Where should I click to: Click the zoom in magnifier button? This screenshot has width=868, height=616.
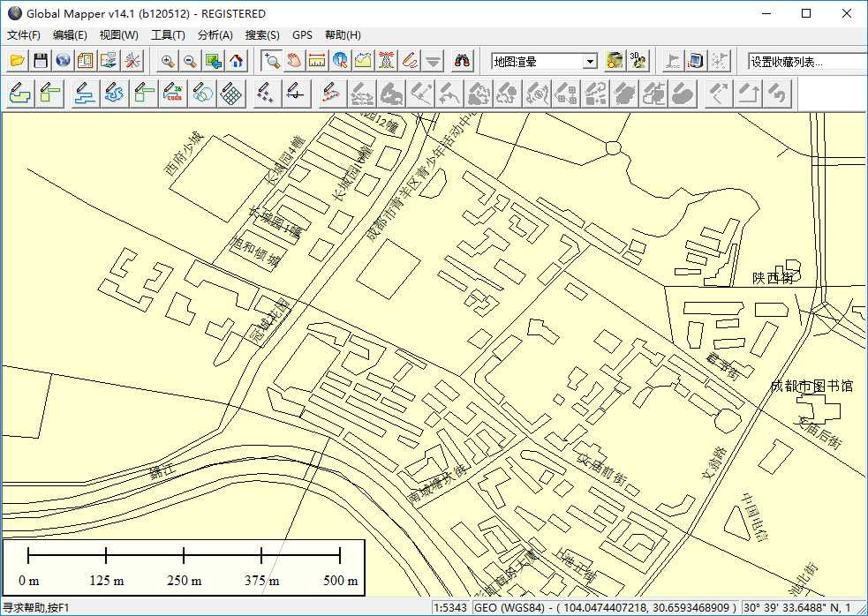coord(167,60)
